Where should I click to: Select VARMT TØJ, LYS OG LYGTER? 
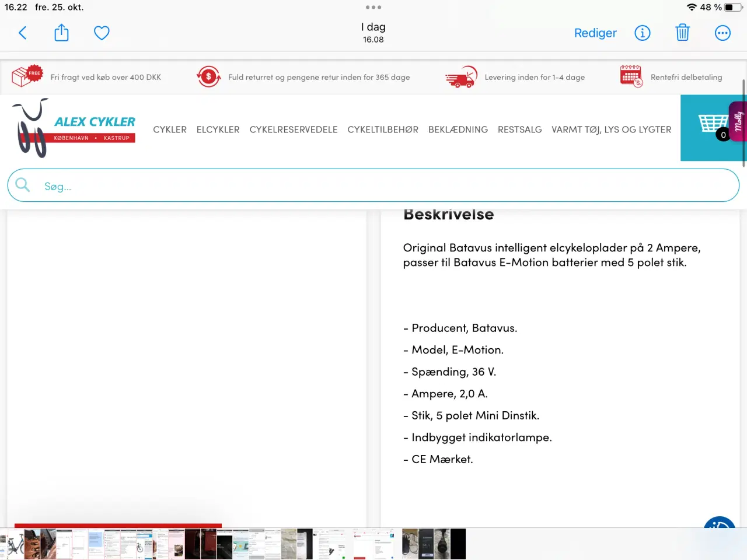point(612,129)
